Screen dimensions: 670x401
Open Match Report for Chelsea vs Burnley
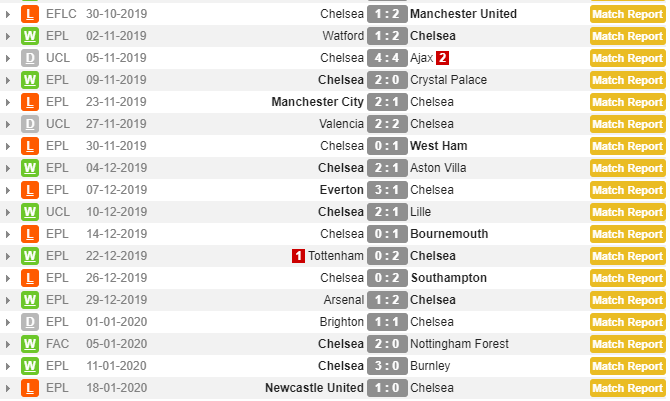click(x=627, y=366)
